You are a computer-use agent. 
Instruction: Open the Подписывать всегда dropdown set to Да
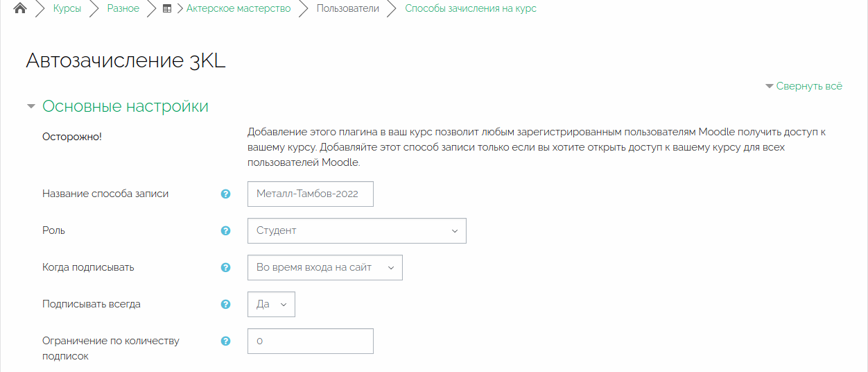[x=271, y=304]
